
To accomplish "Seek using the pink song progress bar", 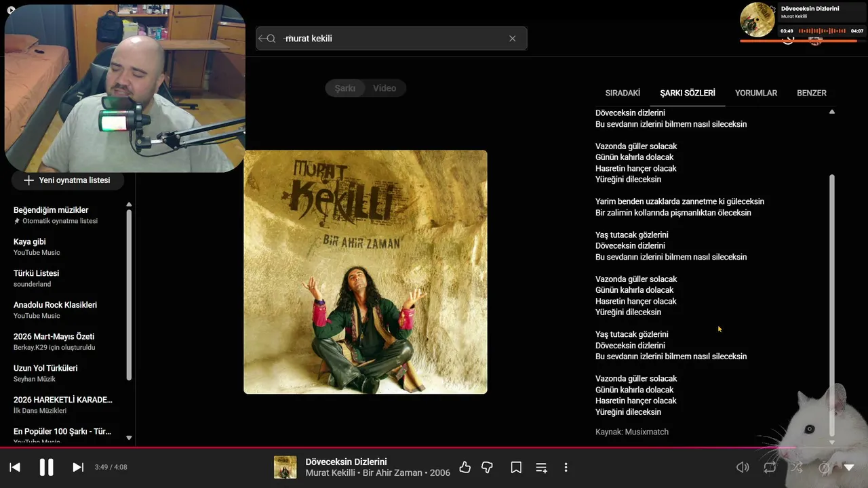I will (434, 447).
